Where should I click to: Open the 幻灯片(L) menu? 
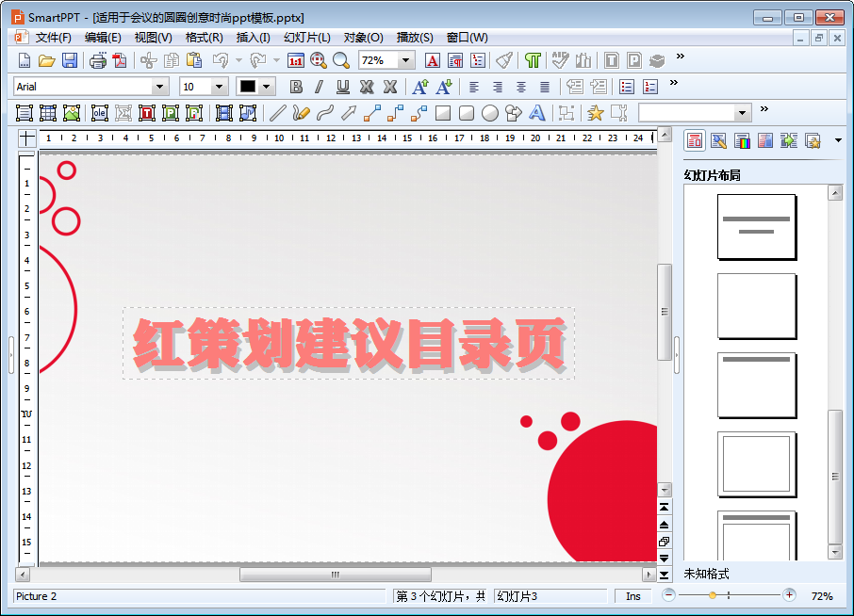306,38
